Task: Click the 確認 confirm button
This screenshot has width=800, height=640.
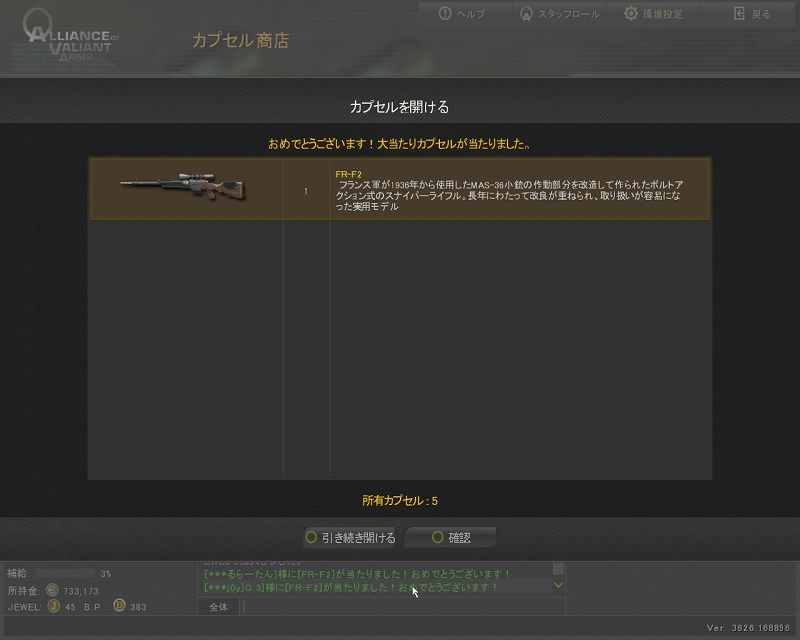Action: pyautogui.click(x=451, y=537)
